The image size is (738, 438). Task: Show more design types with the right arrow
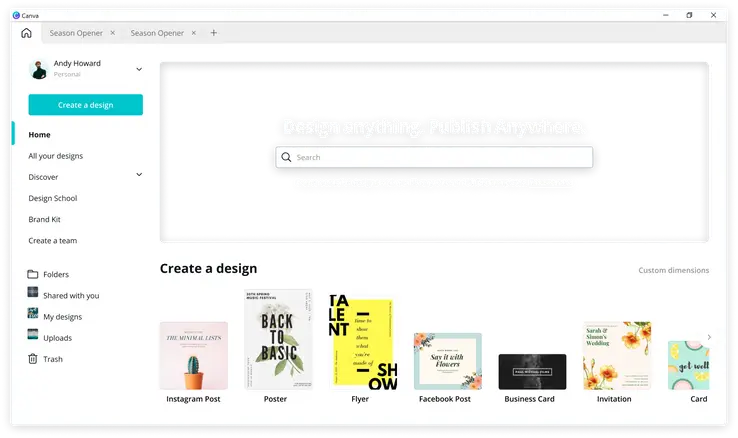pos(709,337)
